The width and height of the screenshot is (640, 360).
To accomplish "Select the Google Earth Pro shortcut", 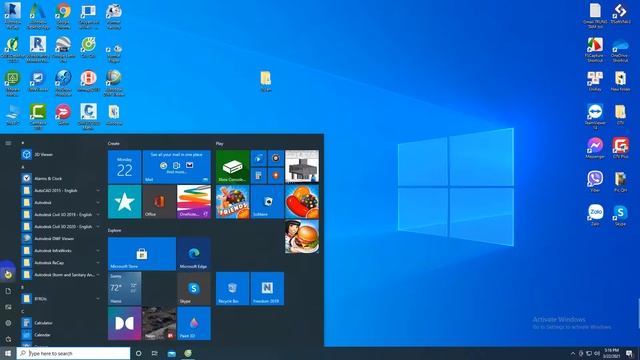I will [63, 49].
